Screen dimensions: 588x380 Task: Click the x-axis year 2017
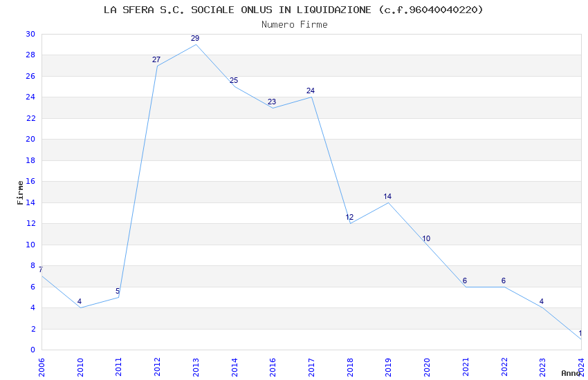pyautogui.click(x=311, y=367)
